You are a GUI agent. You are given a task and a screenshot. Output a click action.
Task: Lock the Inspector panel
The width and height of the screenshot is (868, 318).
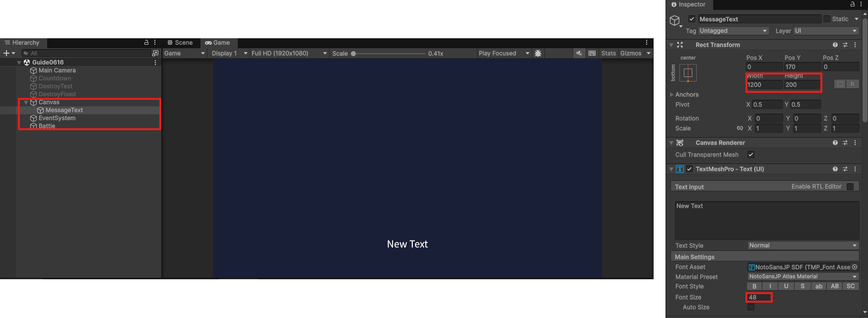tap(853, 4)
